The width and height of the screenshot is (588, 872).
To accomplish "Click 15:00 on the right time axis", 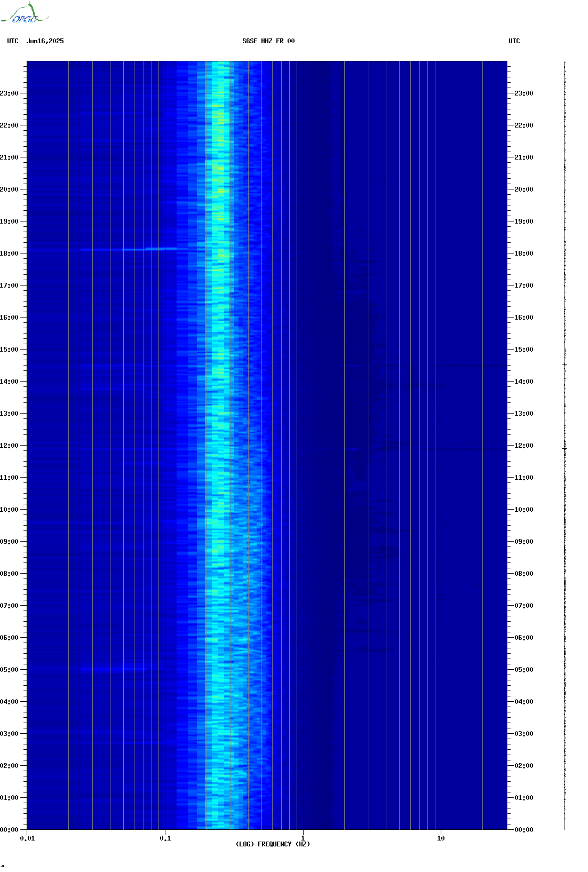I will (x=524, y=350).
